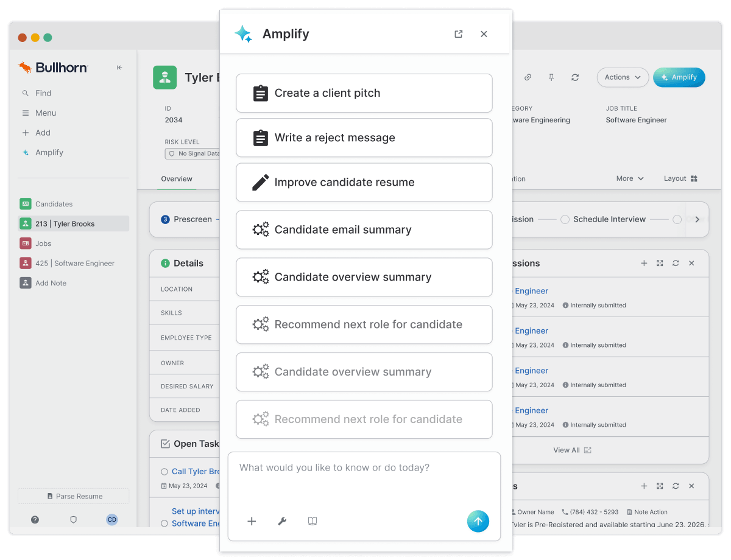
Task: Open Find in the sidebar
Action: (43, 93)
